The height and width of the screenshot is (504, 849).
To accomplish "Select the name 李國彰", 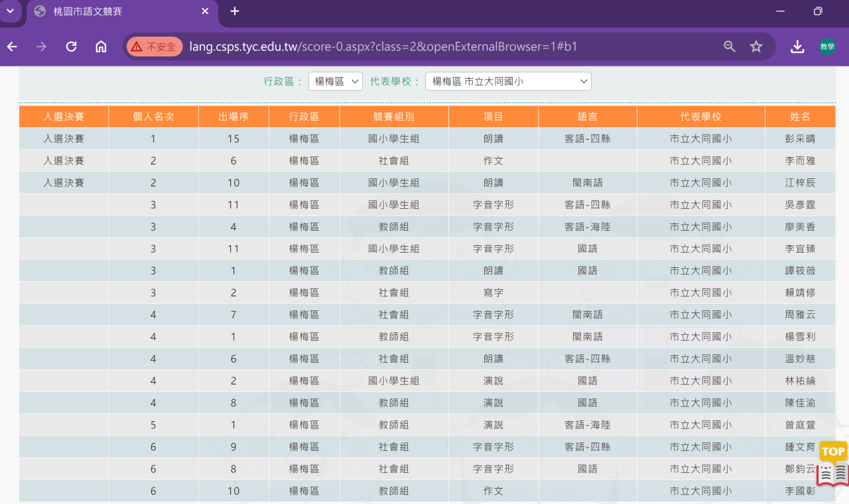I will coord(801,491).
